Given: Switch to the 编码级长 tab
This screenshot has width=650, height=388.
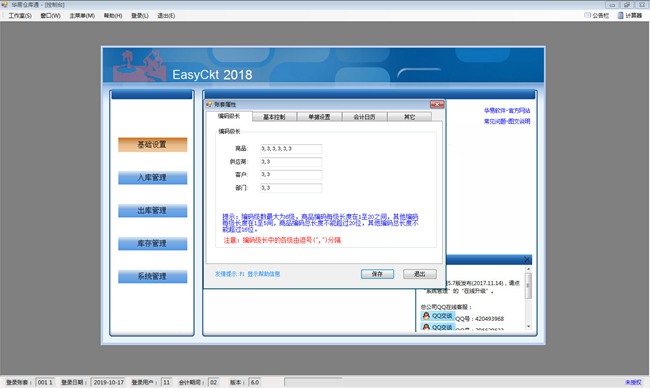Looking at the screenshot, I should pos(229,116).
